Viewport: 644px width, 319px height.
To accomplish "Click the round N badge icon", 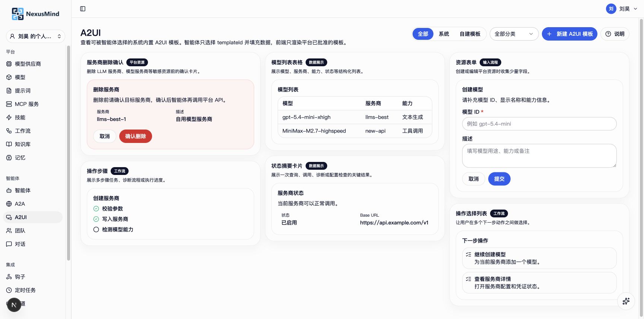I will pos(14,305).
